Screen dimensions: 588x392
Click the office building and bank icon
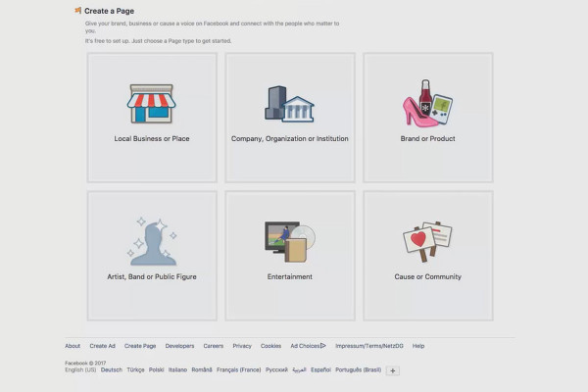click(289, 104)
